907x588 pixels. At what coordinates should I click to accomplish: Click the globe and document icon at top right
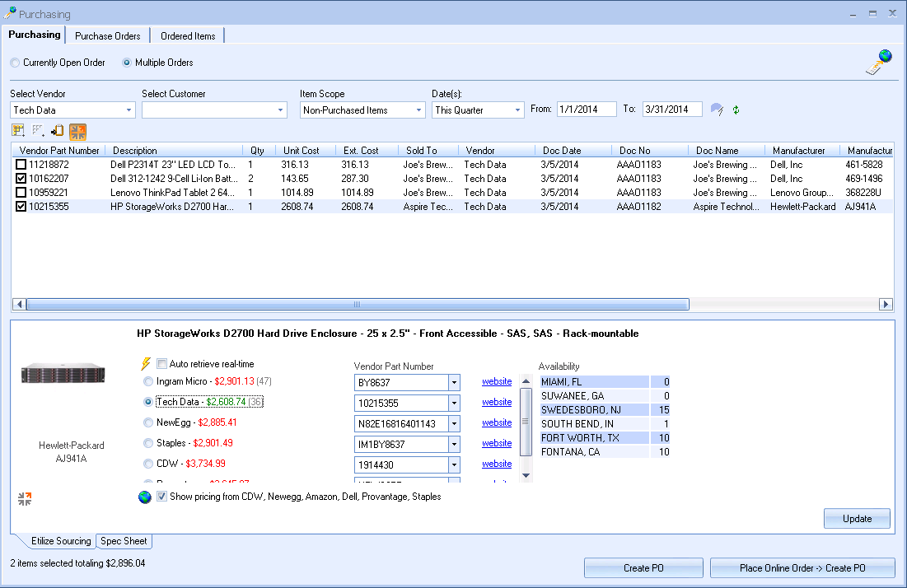879,63
